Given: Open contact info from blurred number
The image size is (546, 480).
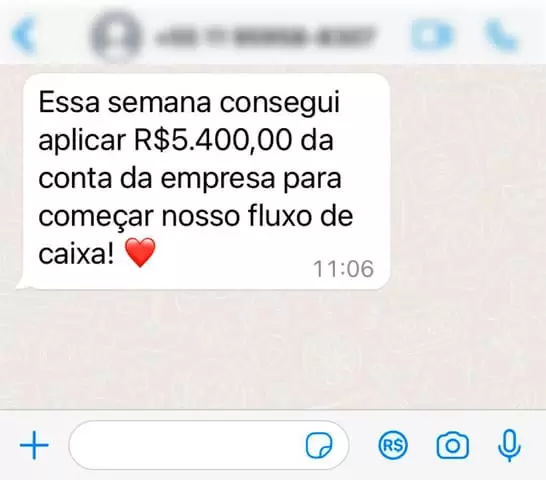Looking at the screenshot, I should 265,36.
